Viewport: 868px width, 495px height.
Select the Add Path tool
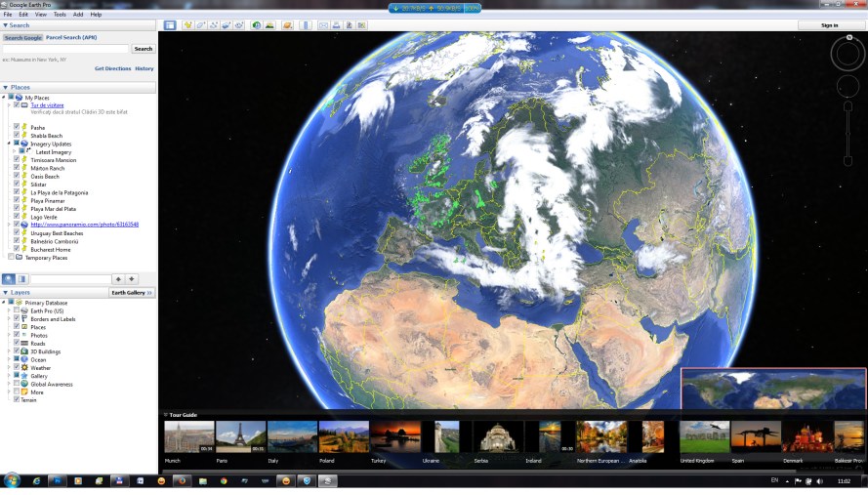pos(214,24)
